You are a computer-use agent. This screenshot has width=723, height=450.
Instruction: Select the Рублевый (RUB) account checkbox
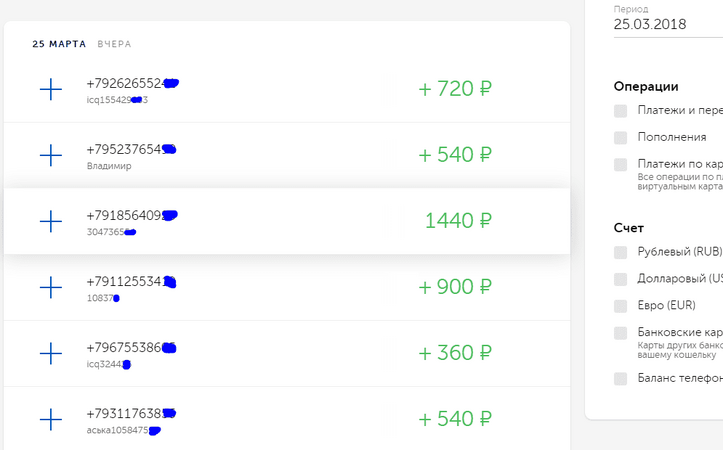pos(621,252)
